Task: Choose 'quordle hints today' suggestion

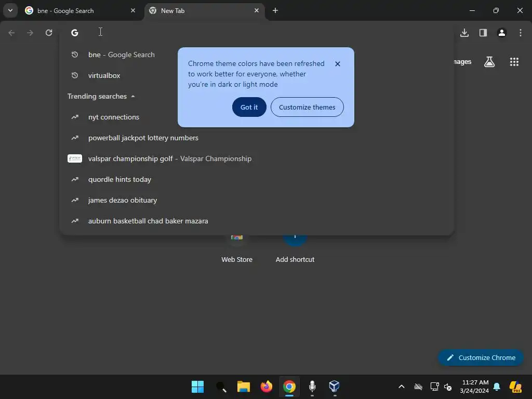Action: click(257, 179)
